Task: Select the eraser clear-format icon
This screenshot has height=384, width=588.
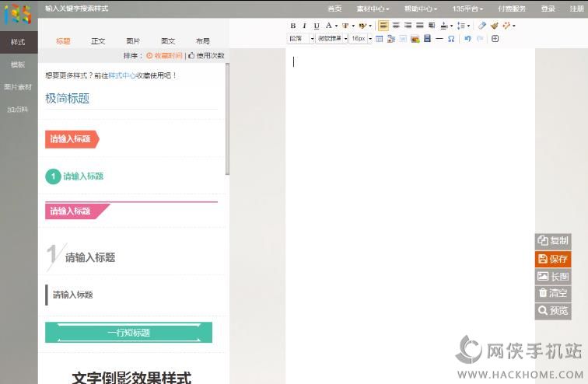Action: click(482, 26)
